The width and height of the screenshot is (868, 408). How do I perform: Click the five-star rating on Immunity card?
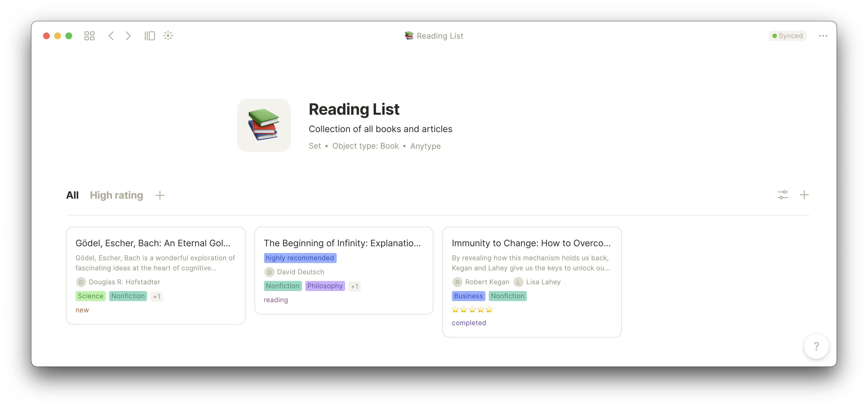(472, 309)
